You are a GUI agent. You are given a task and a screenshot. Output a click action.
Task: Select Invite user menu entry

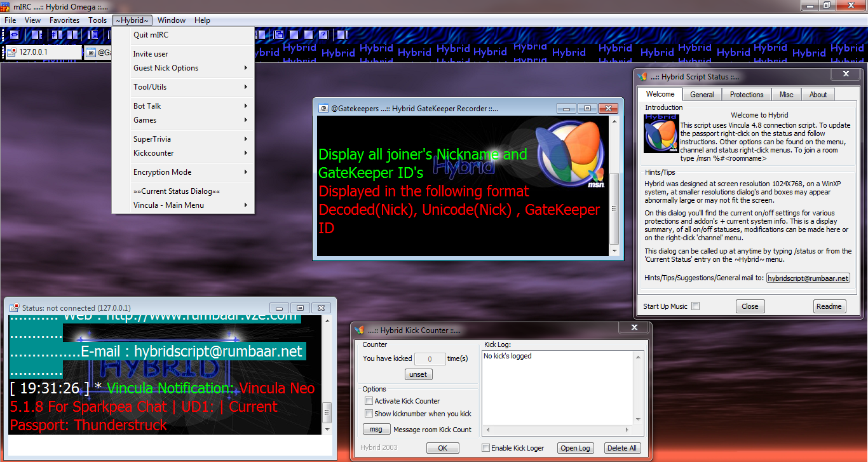pos(183,54)
